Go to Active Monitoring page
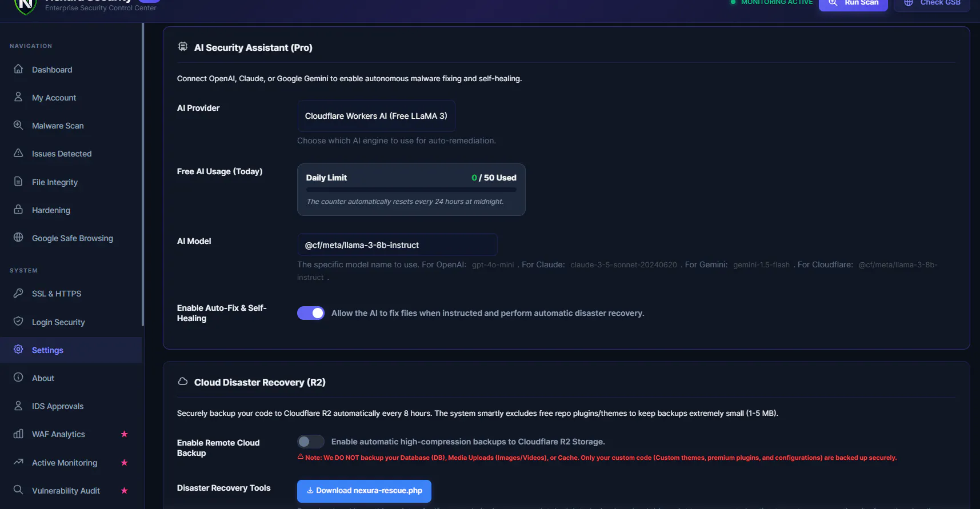Image resolution: width=980 pixels, height=509 pixels. click(71, 463)
